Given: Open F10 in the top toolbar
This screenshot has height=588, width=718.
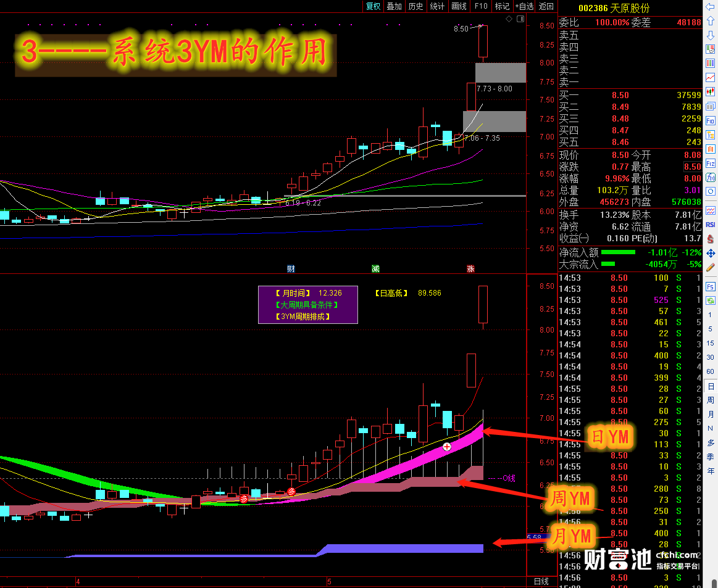Looking at the screenshot, I should coord(481,6).
